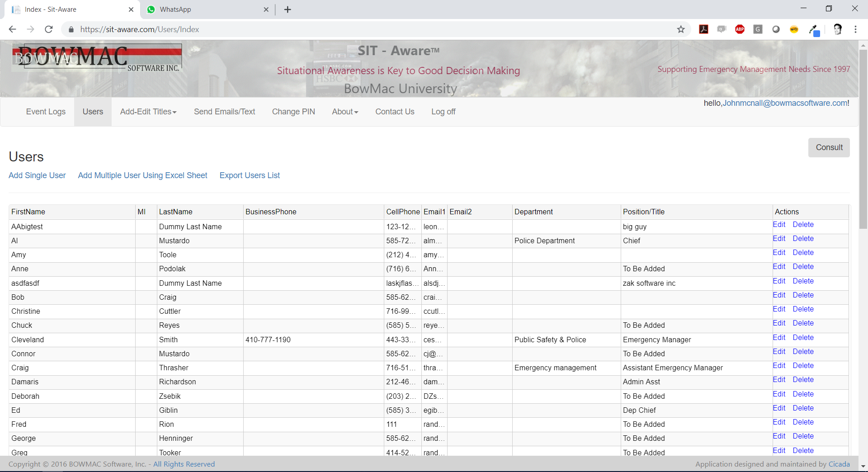Delete the asdfasdf user
Viewport: 868px width, 472px height.
(803, 281)
